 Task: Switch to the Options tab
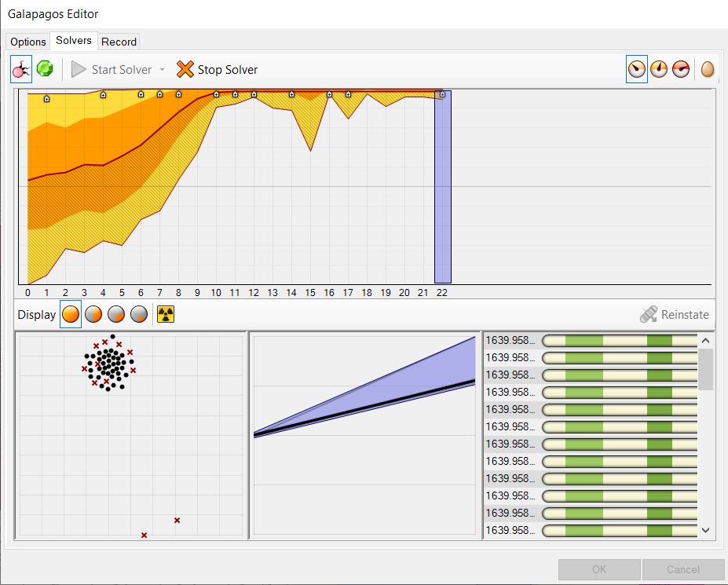click(x=27, y=42)
